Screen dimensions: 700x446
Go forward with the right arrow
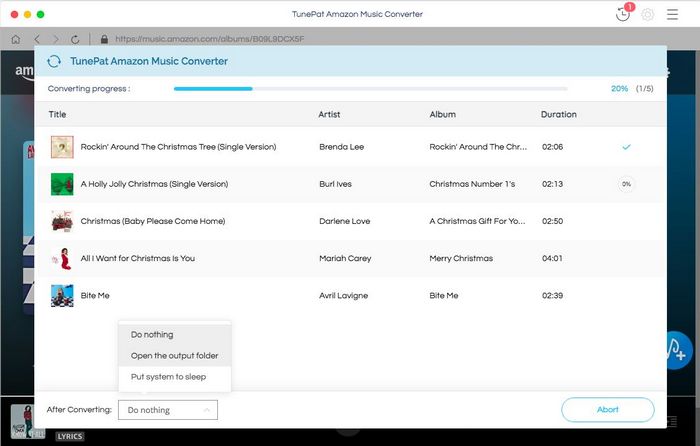(x=56, y=39)
